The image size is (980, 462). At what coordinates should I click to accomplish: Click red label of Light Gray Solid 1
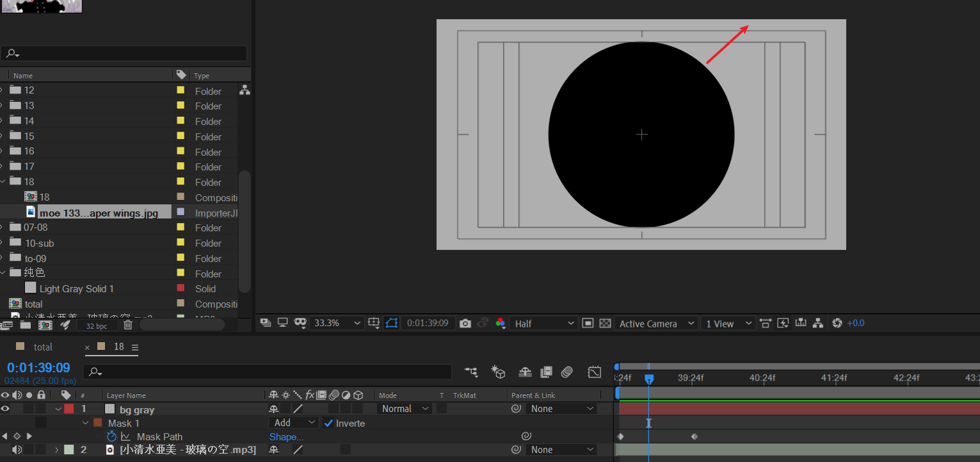(181, 288)
